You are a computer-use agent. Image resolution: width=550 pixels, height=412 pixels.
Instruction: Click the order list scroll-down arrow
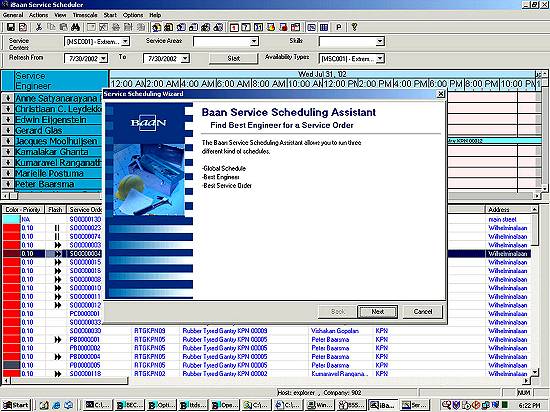point(535,372)
